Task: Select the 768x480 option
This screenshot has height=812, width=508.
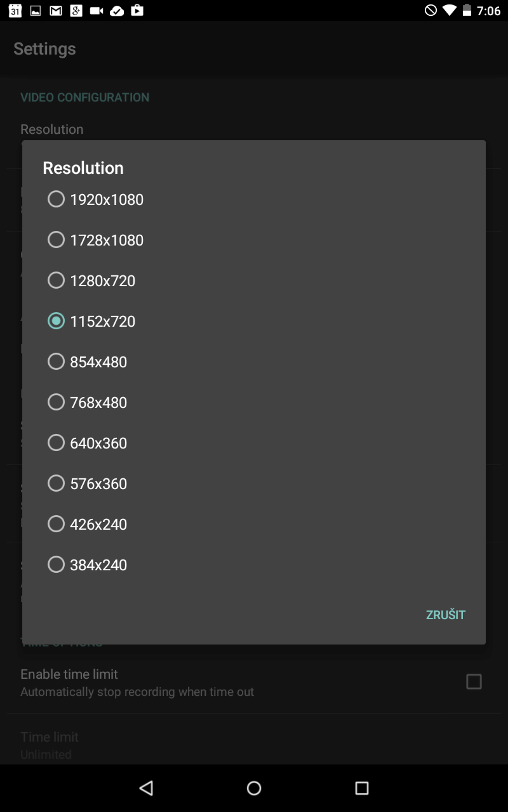Action: (x=57, y=402)
